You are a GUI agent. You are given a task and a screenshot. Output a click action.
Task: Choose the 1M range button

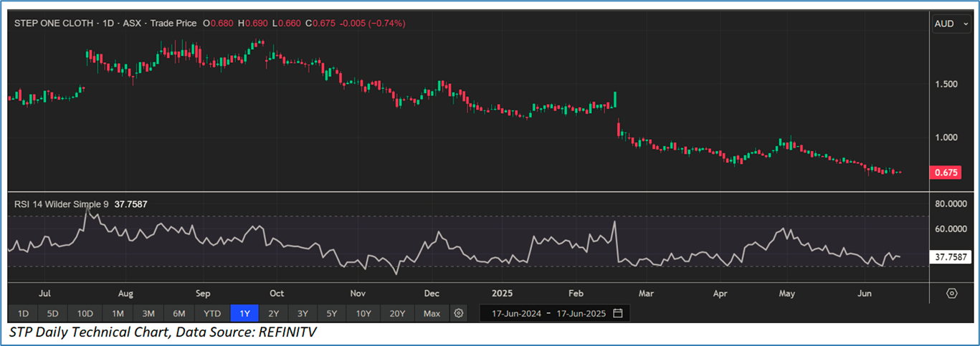click(x=118, y=313)
